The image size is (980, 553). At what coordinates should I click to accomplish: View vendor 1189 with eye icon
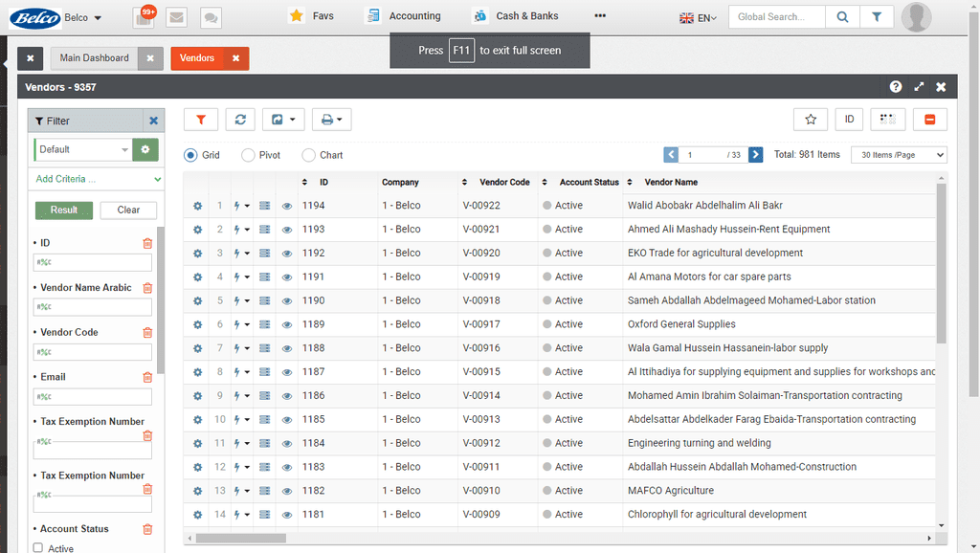click(x=287, y=324)
